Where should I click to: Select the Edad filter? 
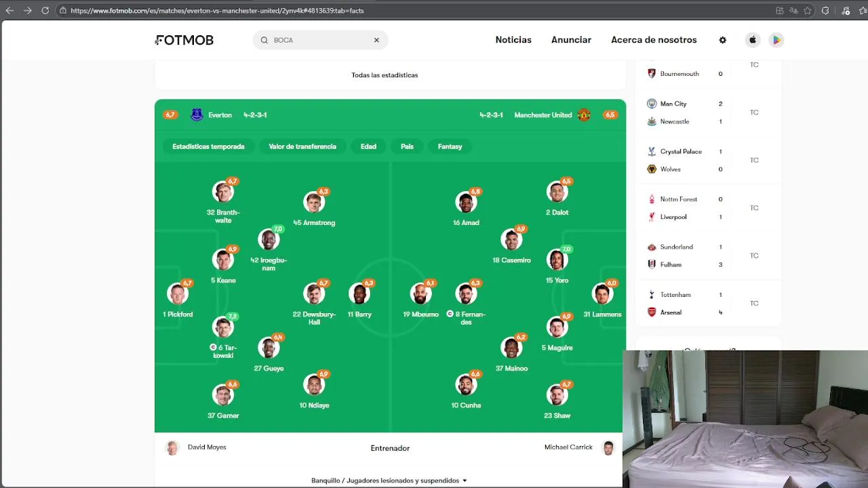pos(368,146)
